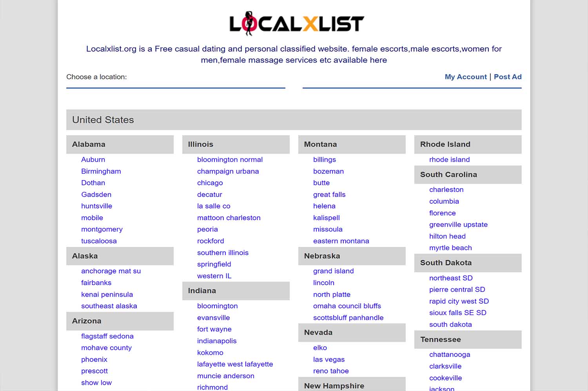Select Chattanooga under Tennessee

coord(450,354)
